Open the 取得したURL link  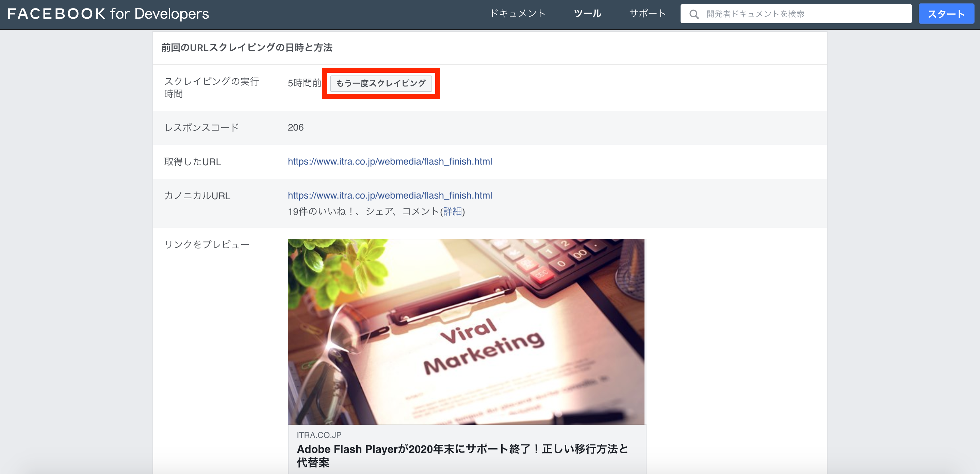click(390, 162)
